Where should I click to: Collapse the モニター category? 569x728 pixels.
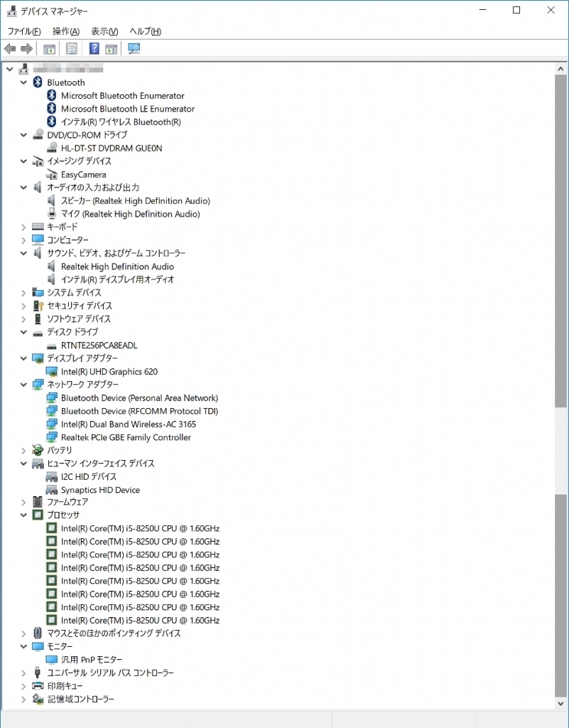point(23,646)
